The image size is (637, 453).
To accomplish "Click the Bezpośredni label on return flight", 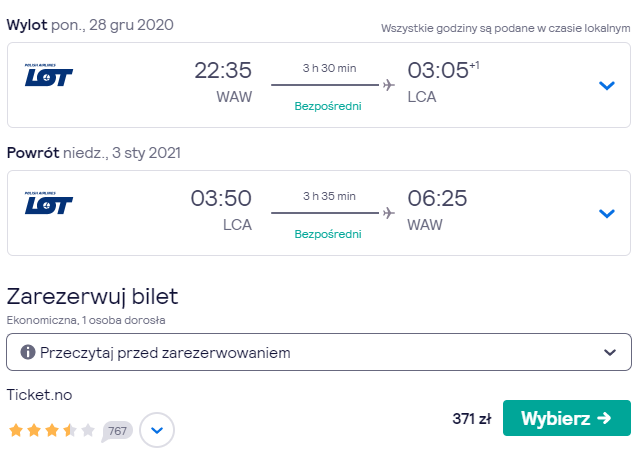I will 328,234.
